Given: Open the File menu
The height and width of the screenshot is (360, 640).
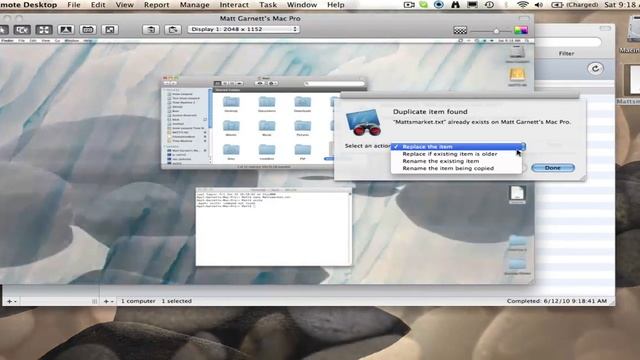Looking at the screenshot, I should pyautogui.click(x=73, y=5).
